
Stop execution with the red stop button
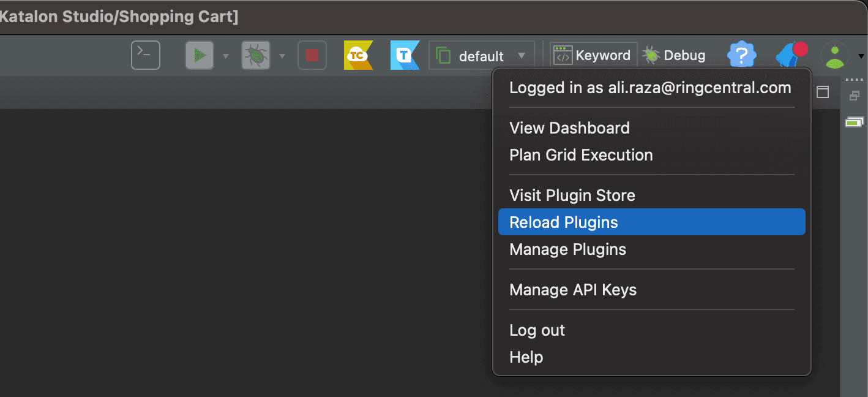(x=312, y=55)
